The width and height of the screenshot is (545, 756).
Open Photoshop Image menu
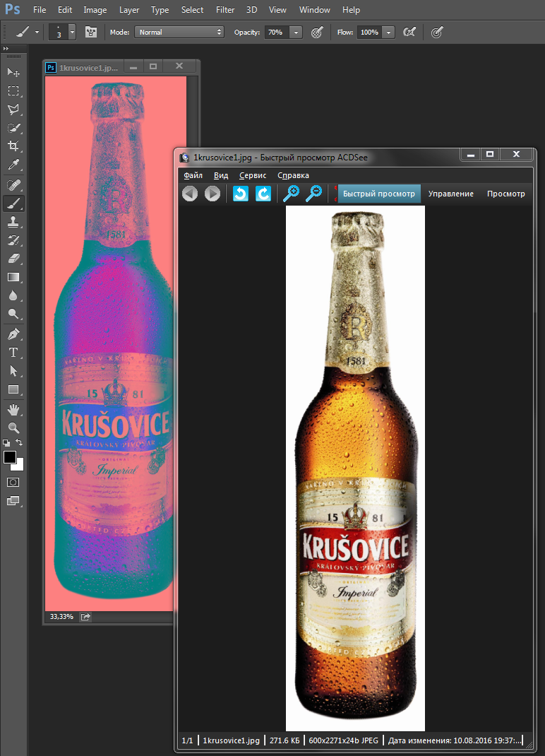pyautogui.click(x=95, y=10)
